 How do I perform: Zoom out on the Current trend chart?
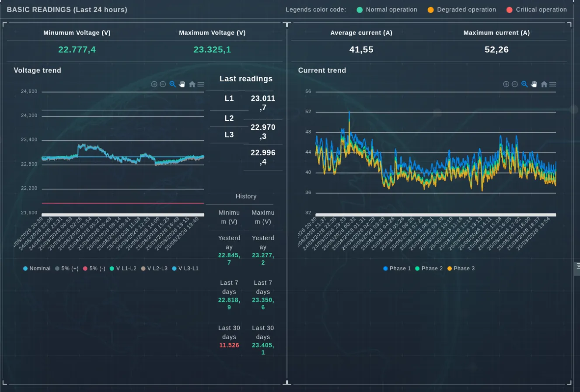coord(515,84)
